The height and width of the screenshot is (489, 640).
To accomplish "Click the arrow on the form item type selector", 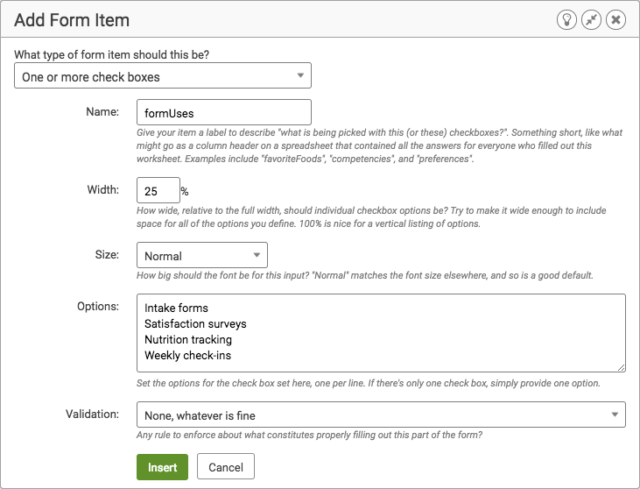I will 300,76.
